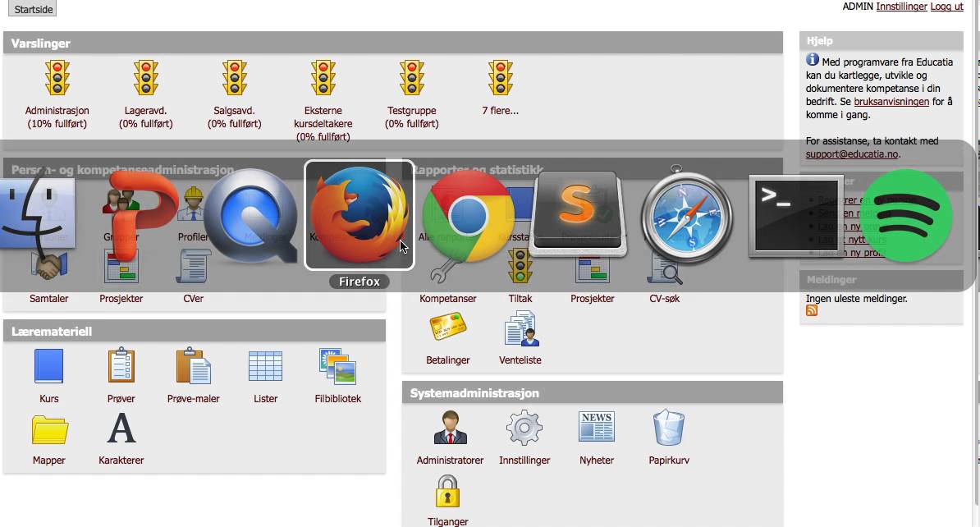The width and height of the screenshot is (980, 527).
Task: Open Prosjekter under Rapporter og statistikk
Action: [x=592, y=298]
